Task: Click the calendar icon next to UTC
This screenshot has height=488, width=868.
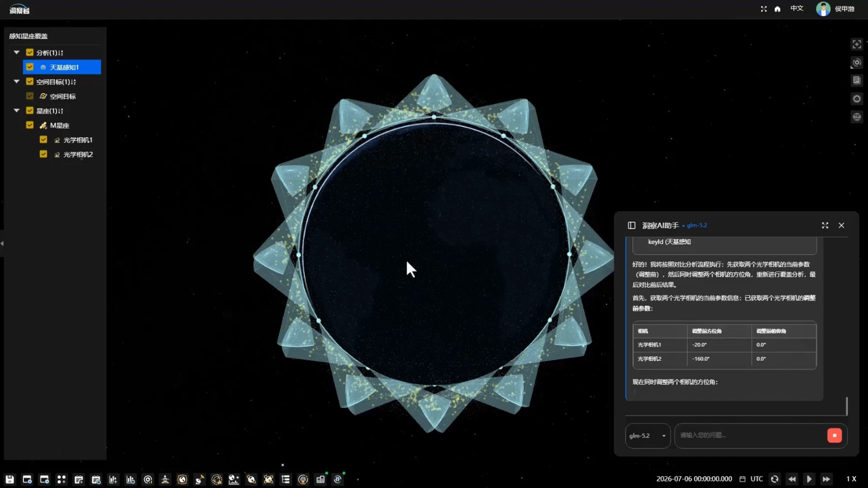Action: [742, 479]
